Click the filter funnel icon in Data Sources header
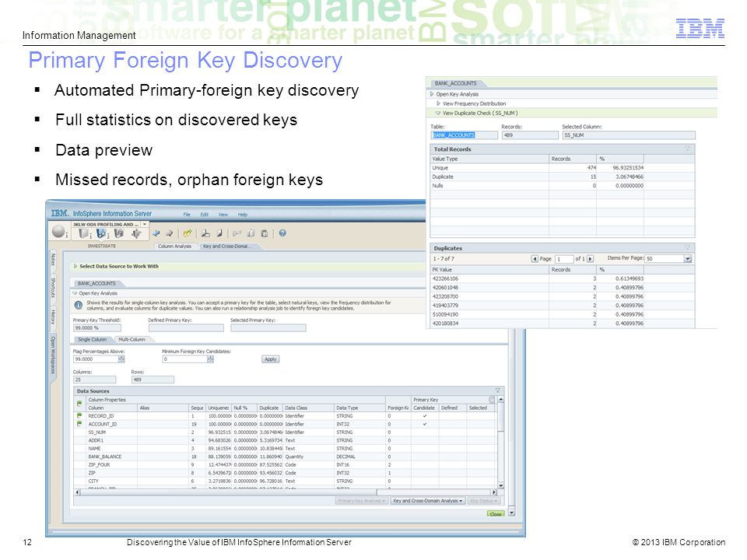This screenshot has width=747, height=560. tap(497, 391)
